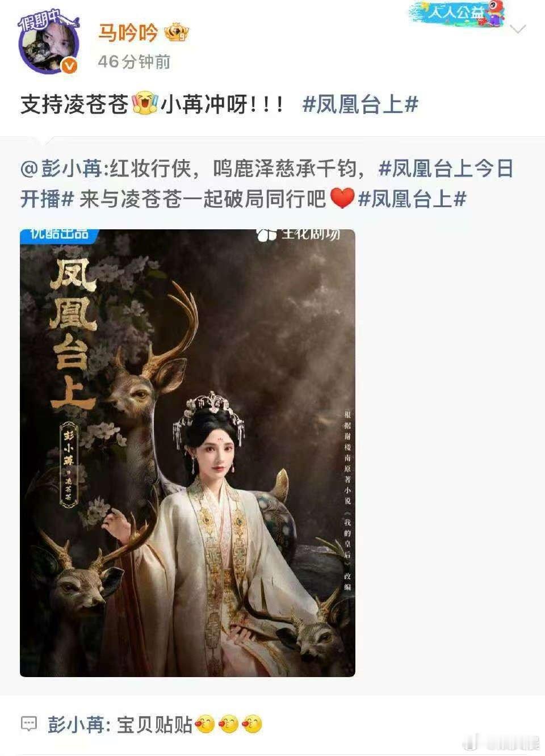Click the crown membership icon beside username
545x756 pixels.
point(177,33)
